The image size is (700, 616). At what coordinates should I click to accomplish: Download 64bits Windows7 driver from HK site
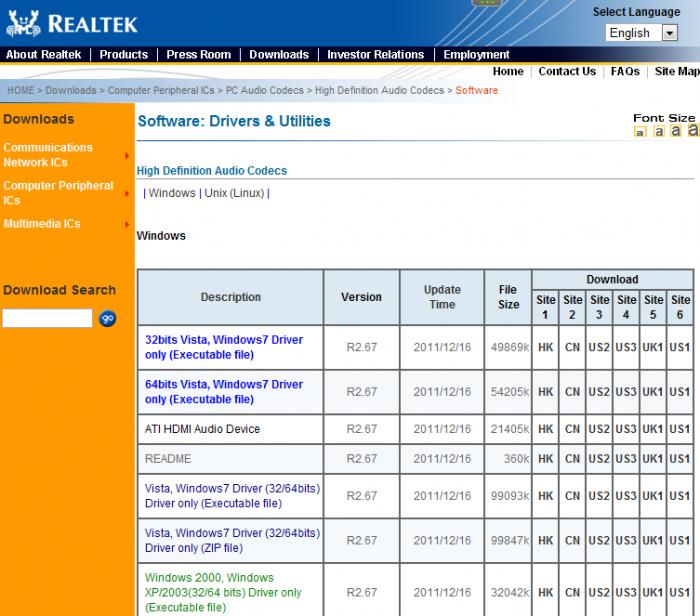[546, 392]
